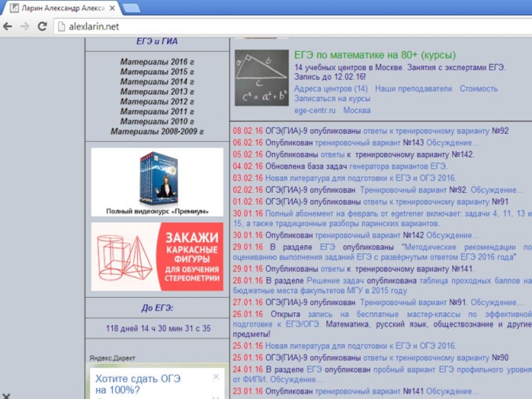Open Материалы 2014 г
The height and width of the screenshot is (399, 532).
pos(157,82)
